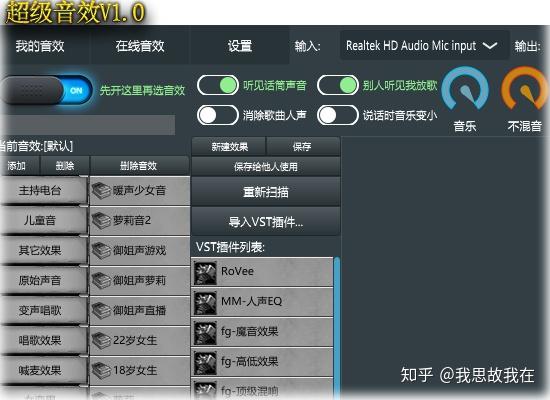Enable the 消除歌曲人声 toggle

(x=218, y=115)
